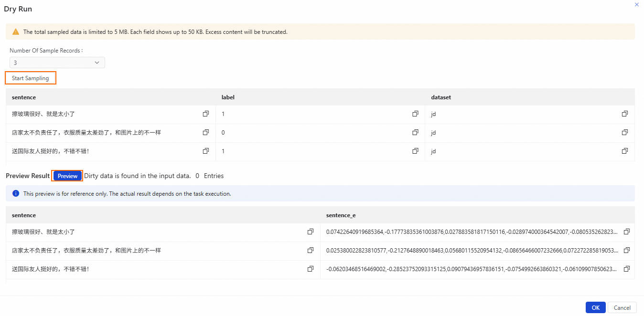Copy second preview sentence cell
This screenshot has width=644, height=316.
point(311,250)
